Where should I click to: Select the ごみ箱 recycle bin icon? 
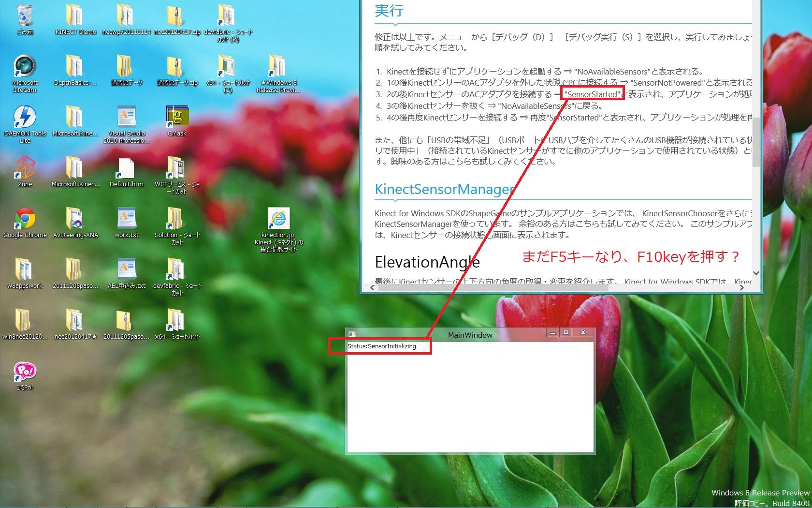[x=25, y=20]
